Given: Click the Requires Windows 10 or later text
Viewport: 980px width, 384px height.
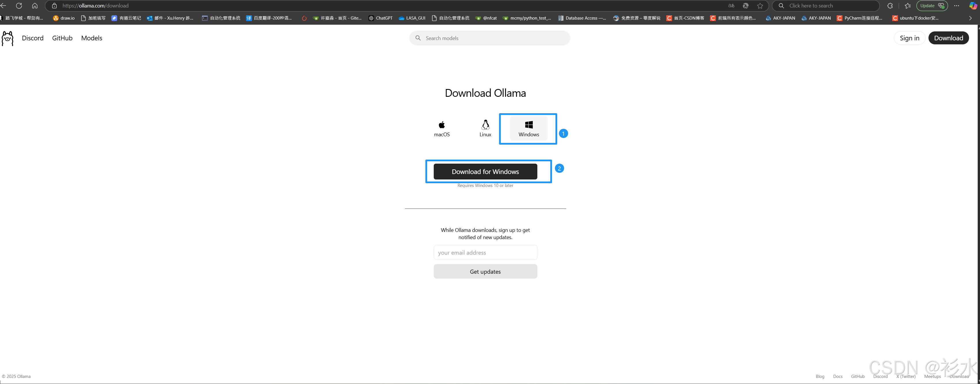Looking at the screenshot, I should (485, 186).
